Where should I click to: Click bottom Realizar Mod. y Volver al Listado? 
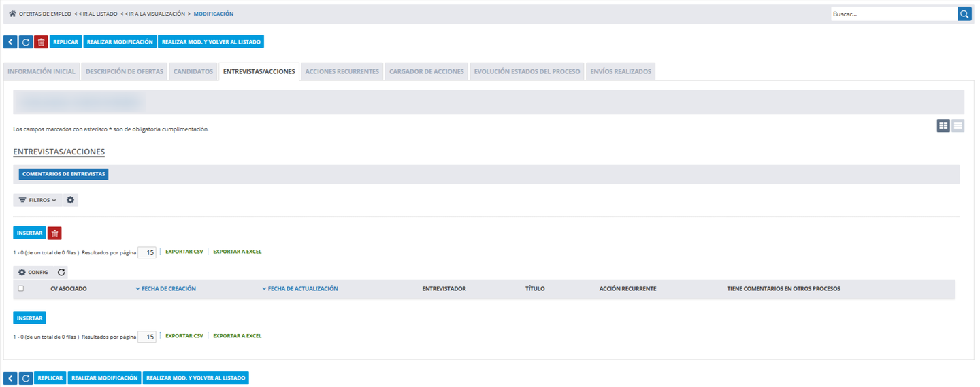pyautogui.click(x=196, y=378)
